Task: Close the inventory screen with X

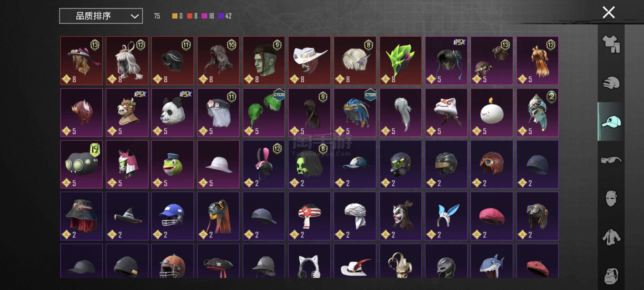Action: coord(609,12)
